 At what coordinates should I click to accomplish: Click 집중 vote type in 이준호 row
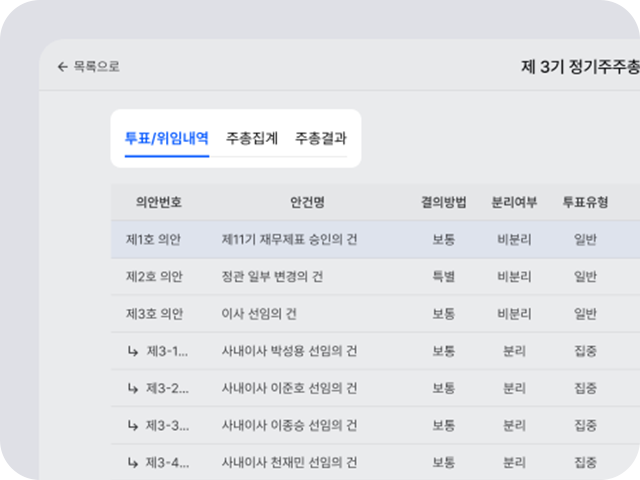tap(586, 388)
